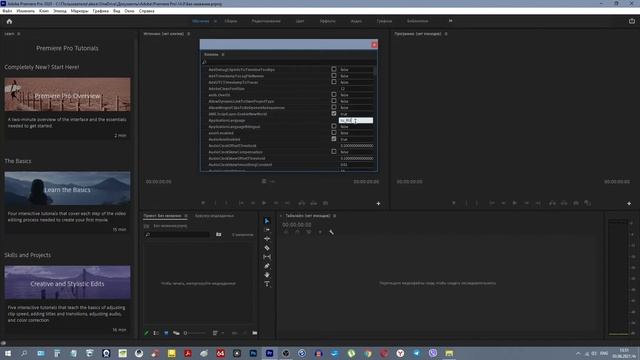The image size is (640, 360).
Task: Open Creative and Stylistic Edits tutorial
Action: click(x=68, y=282)
